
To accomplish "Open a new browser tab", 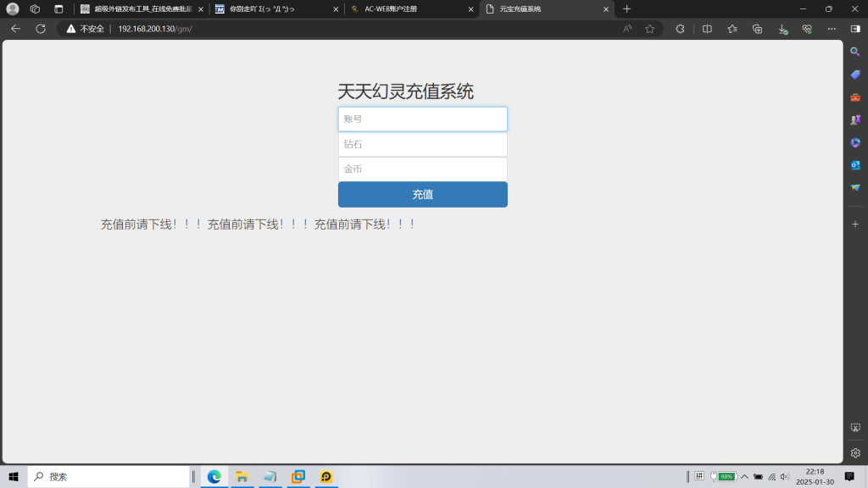I will click(x=627, y=8).
